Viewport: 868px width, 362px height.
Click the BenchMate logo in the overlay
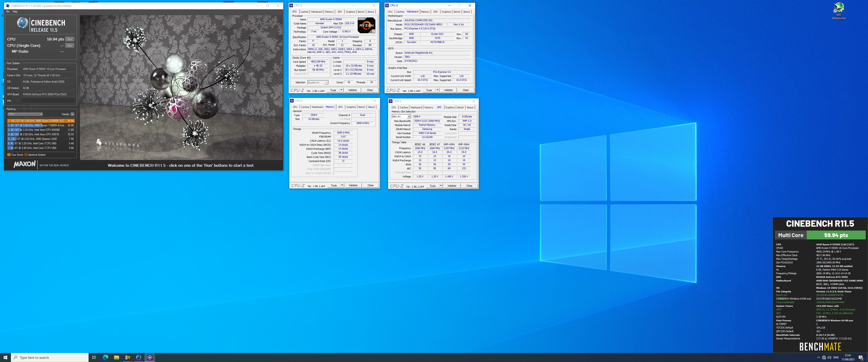pos(820,346)
